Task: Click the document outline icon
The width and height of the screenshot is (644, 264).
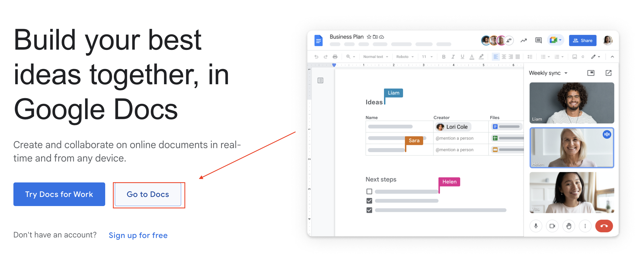Action: click(x=320, y=80)
